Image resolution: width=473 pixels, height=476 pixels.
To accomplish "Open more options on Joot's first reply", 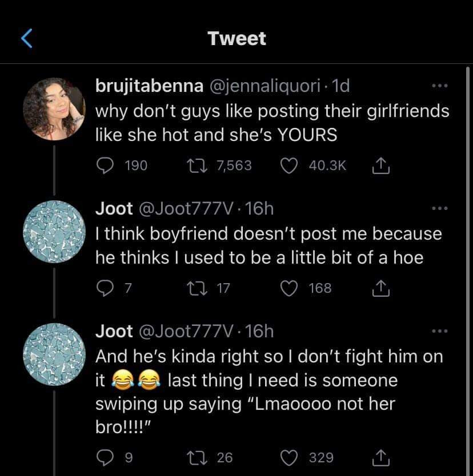I will coord(439,209).
